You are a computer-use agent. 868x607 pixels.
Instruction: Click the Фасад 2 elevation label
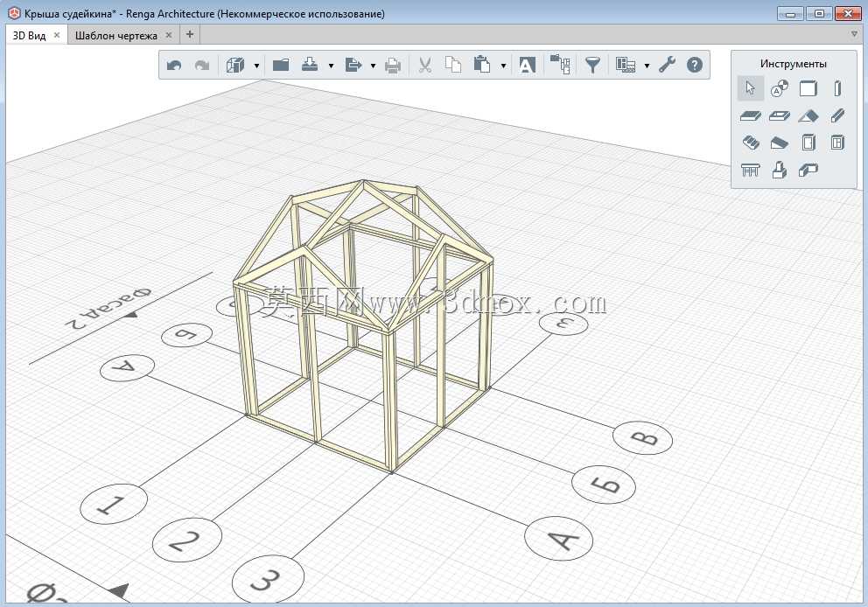(108, 307)
